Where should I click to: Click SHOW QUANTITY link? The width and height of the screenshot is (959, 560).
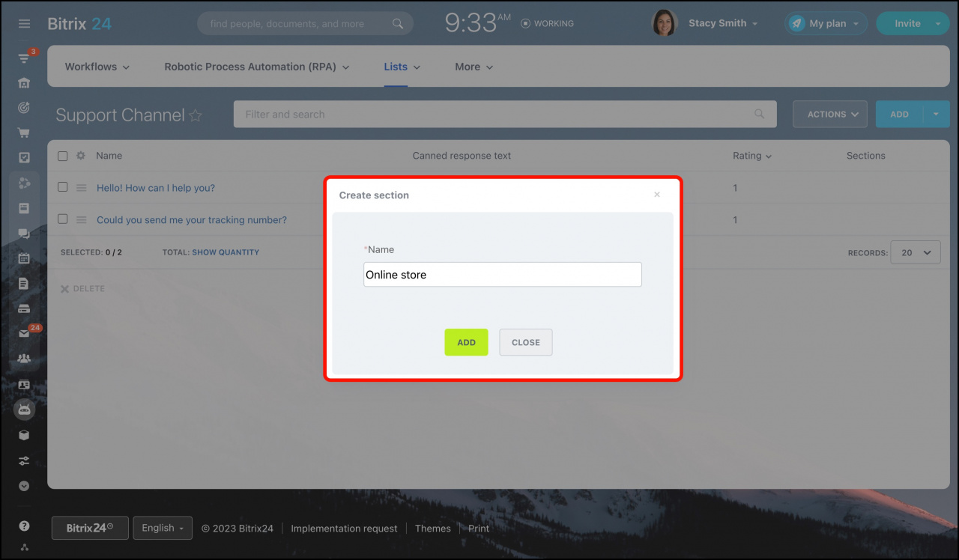226,252
